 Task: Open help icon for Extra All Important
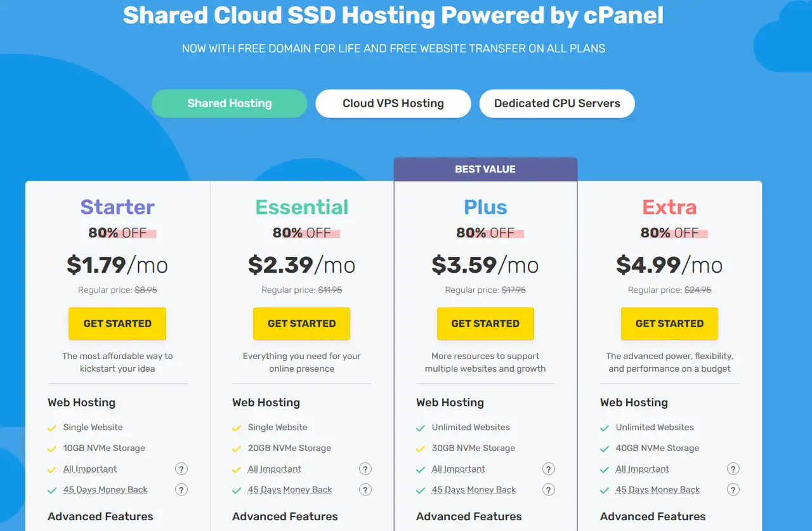(x=733, y=469)
